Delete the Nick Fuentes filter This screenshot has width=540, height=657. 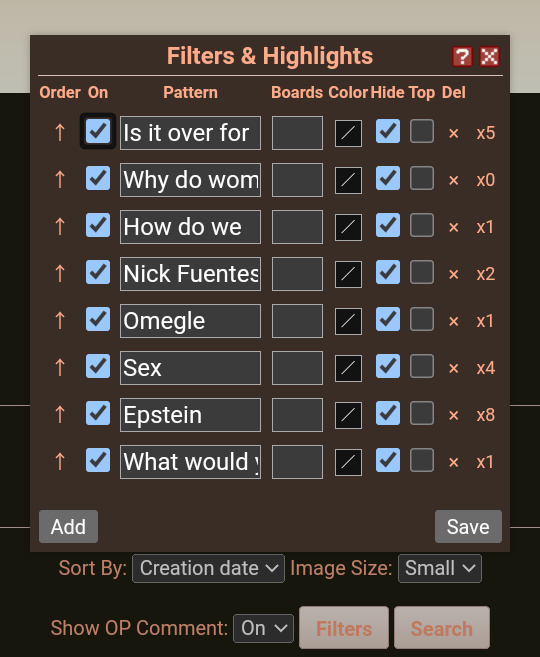click(x=453, y=274)
